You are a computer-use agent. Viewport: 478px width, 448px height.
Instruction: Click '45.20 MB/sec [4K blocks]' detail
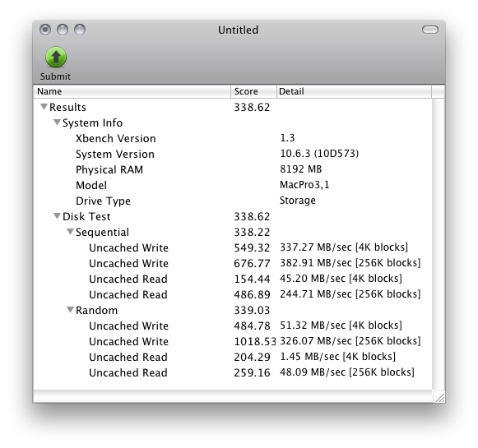pos(341,279)
